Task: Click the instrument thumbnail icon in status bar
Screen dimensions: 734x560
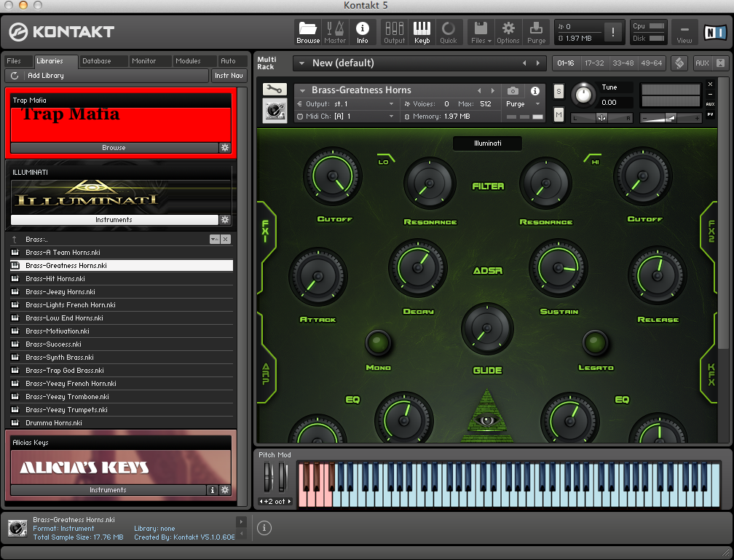Action: click(17, 528)
